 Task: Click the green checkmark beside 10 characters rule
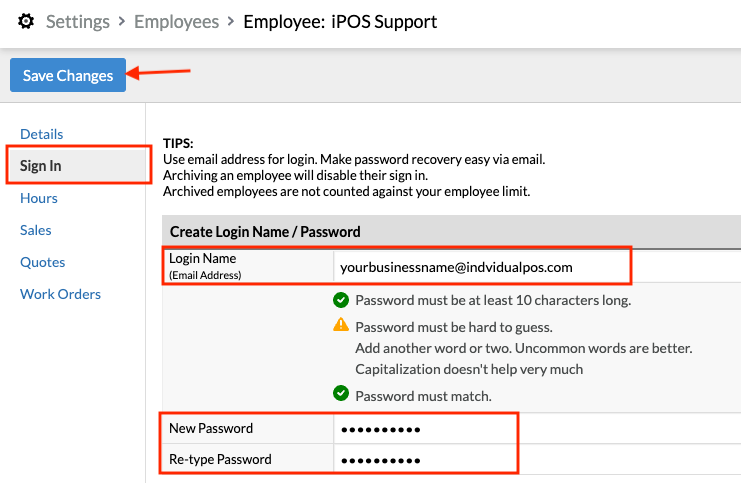pyautogui.click(x=341, y=300)
